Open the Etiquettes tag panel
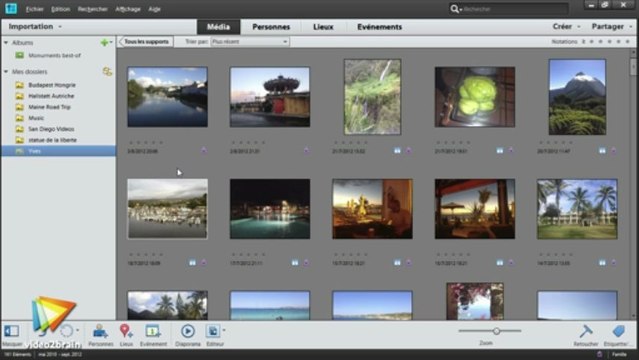Viewport: 639px width, 360px height. point(618,331)
